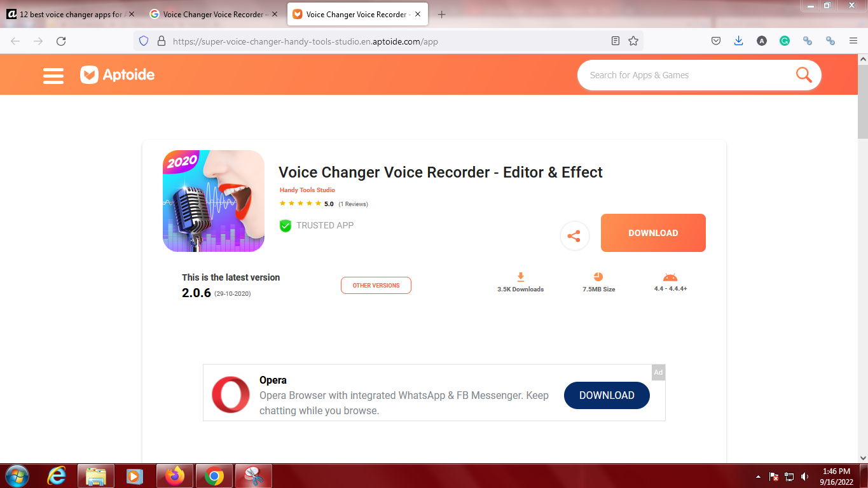Screen dimensions: 868x488
Task: Click the five-star rating
Action: [x=300, y=204]
